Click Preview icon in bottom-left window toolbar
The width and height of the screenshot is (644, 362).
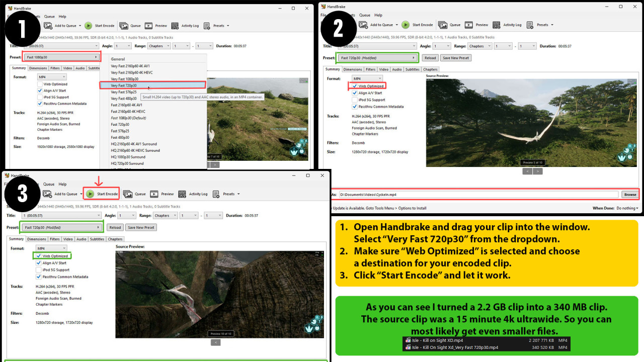(154, 194)
